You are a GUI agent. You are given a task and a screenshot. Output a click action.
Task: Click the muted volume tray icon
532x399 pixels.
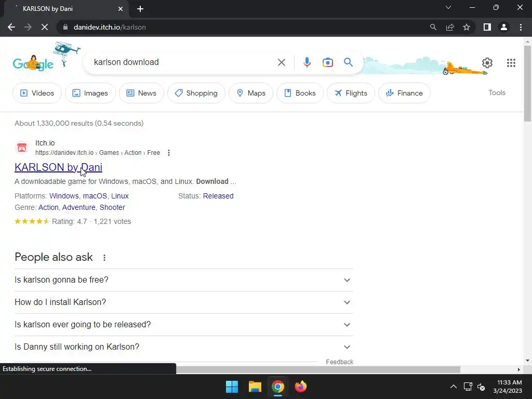tap(481, 387)
